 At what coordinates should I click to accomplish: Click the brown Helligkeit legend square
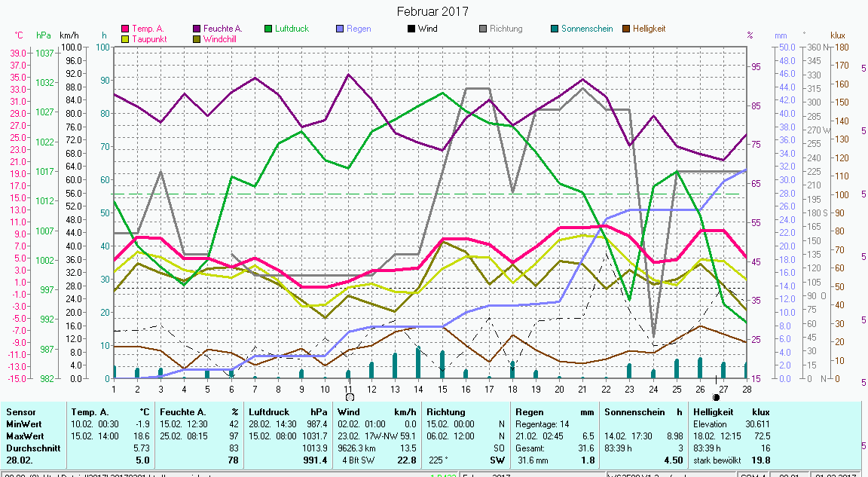click(626, 29)
